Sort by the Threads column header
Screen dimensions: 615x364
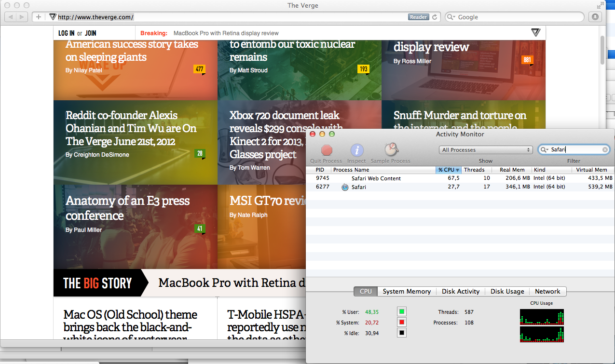pyautogui.click(x=477, y=170)
